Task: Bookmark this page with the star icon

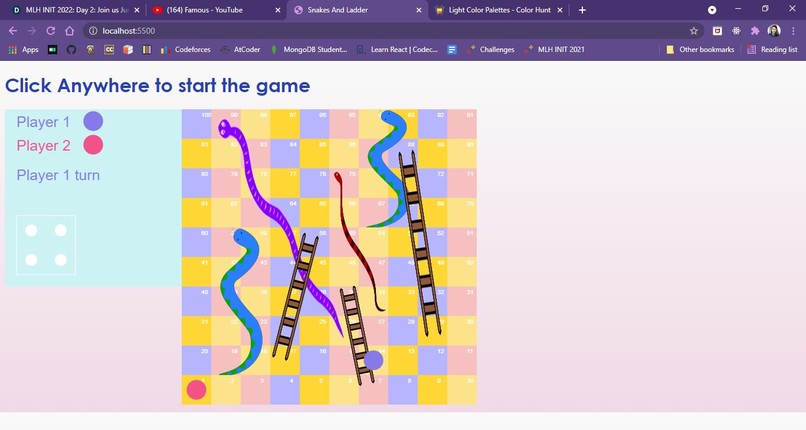Action: (693, 31)
